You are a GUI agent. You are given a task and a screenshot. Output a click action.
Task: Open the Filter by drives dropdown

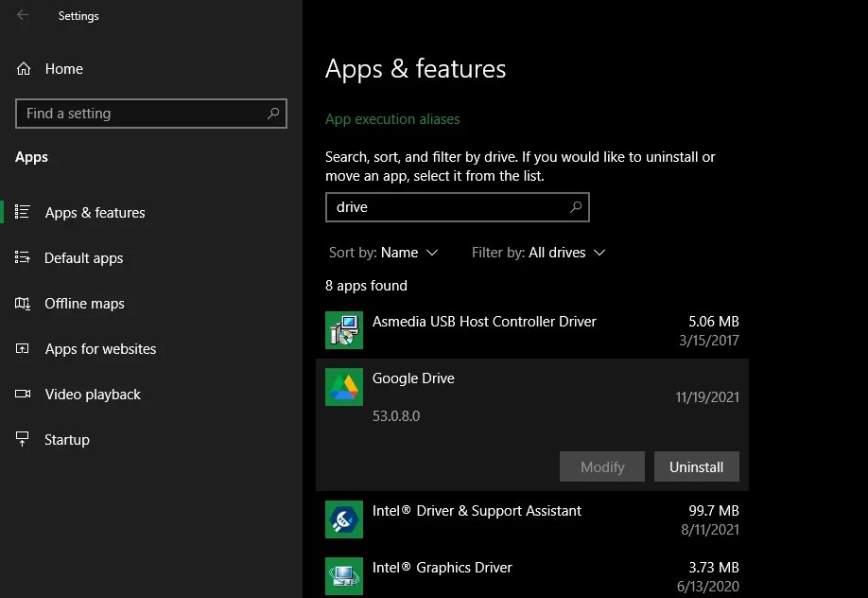point(535,252)
